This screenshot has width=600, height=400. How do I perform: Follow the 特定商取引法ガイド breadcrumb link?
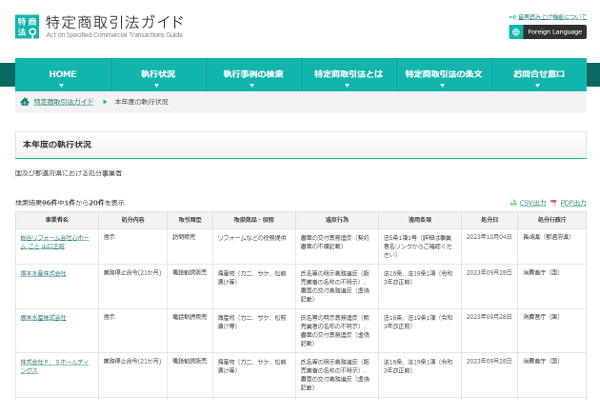(64, 102)
